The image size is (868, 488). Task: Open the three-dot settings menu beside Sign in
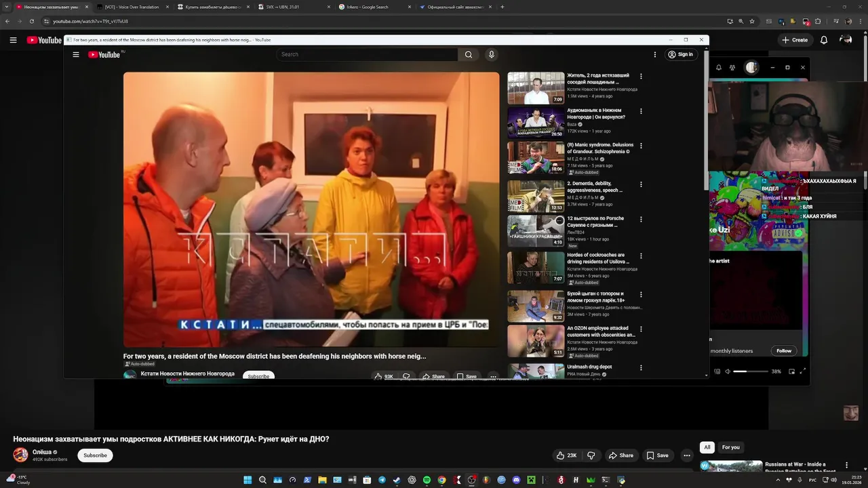pos(655,54)
